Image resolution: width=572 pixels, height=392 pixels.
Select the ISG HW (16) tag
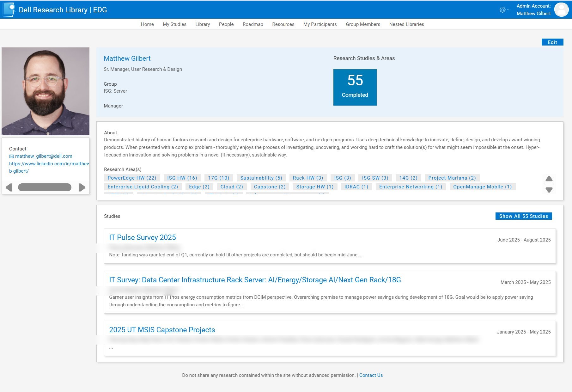coord(182,178)
